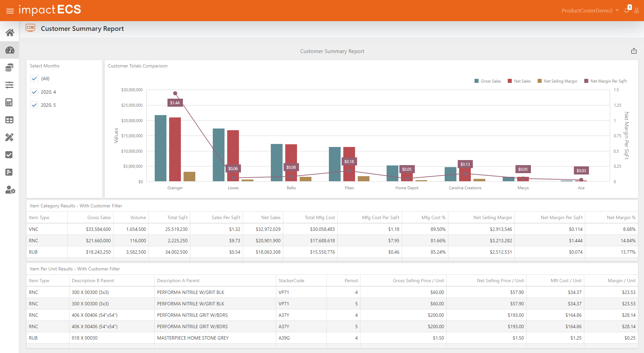Open the user profile icon

point(636,10)
